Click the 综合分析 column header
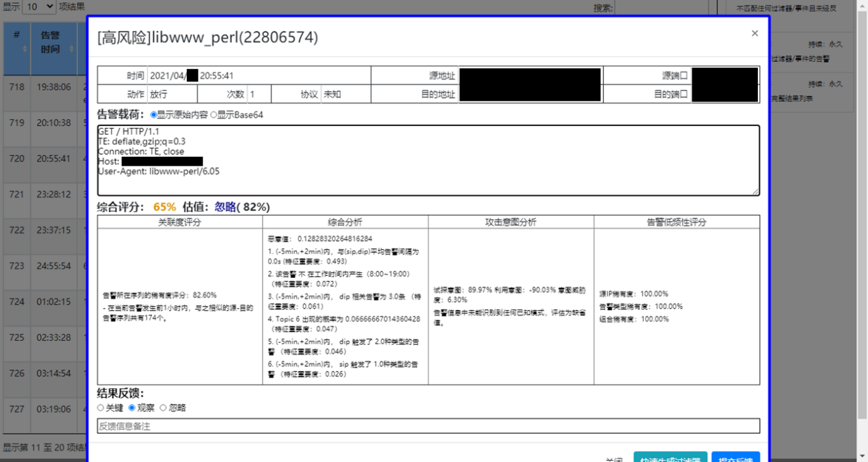The height and width of the screenshot is (462, 868). point(345,222)
